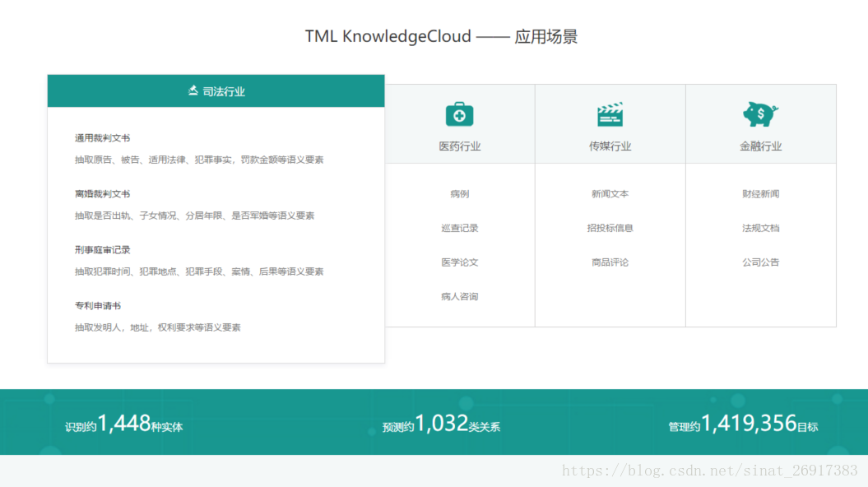Open the 招投标信息 item
Viewport: 868px width, 487px height.
(610, 228)
